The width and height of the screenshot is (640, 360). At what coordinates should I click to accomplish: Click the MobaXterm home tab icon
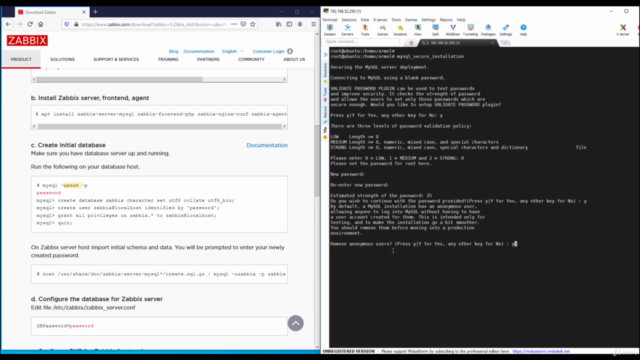[x=411, y=43]
